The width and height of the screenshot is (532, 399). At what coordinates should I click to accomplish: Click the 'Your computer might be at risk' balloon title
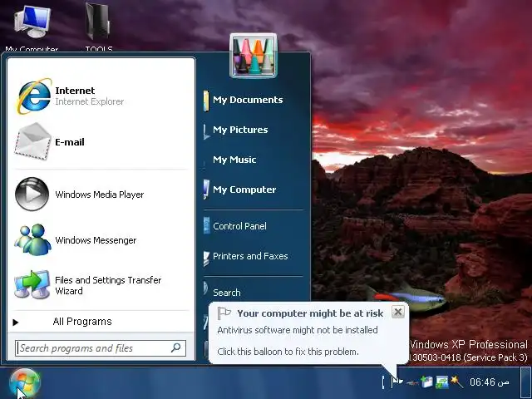coord(310,313)
